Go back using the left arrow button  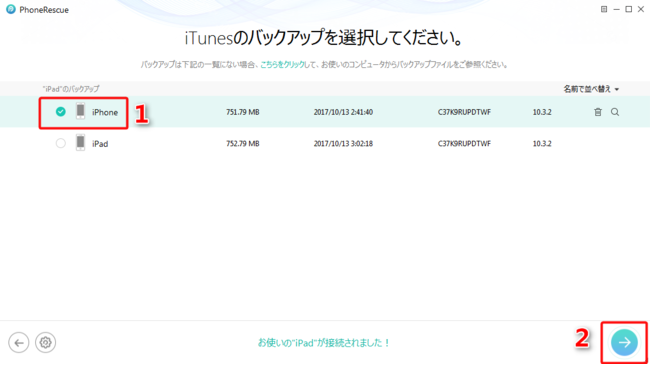19,343
